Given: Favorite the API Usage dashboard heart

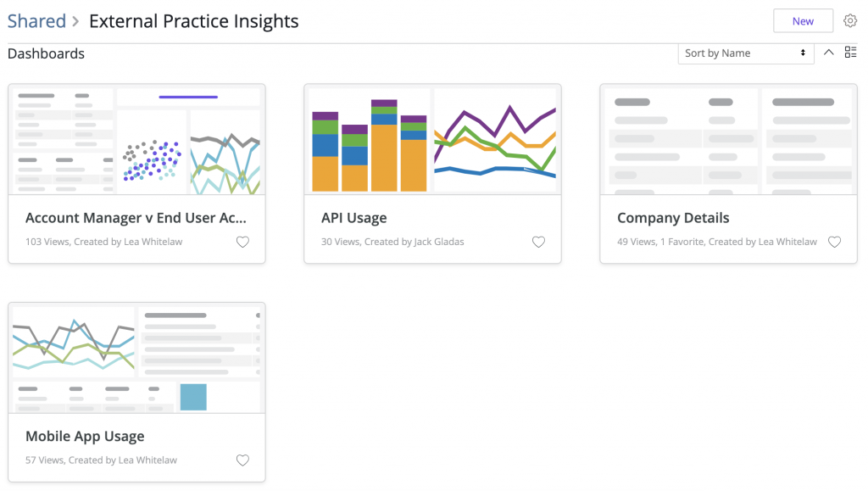Looking at the screenshot, I should pos(538,242).
